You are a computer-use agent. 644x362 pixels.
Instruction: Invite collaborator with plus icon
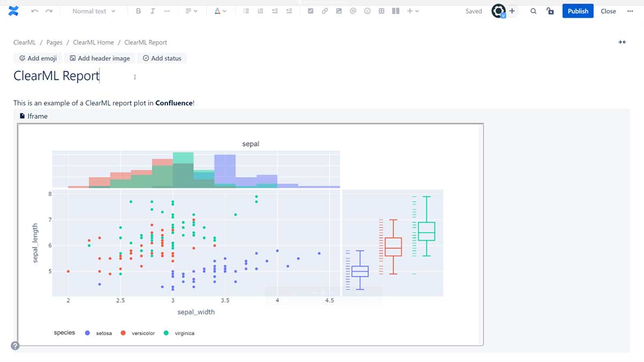513,11
